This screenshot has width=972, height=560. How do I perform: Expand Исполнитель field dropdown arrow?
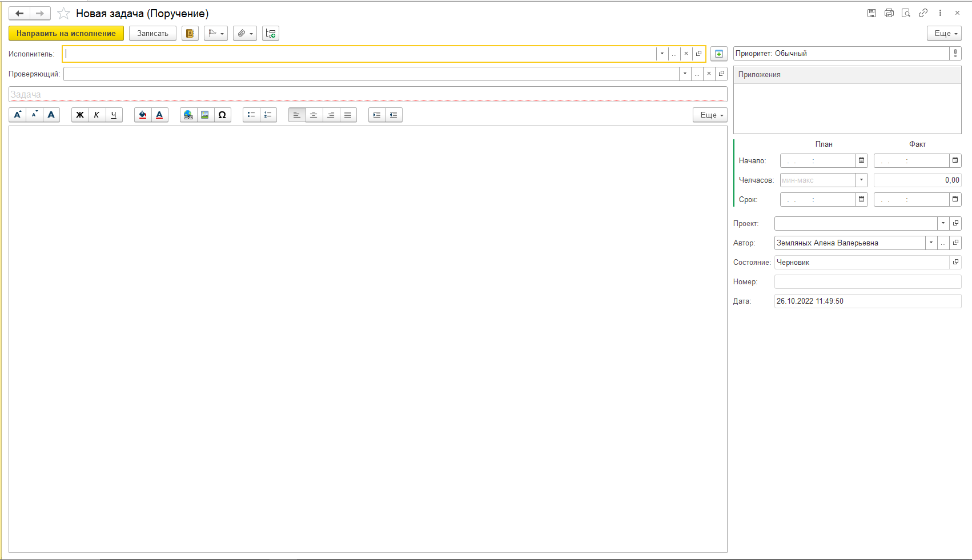click(662, 54)
